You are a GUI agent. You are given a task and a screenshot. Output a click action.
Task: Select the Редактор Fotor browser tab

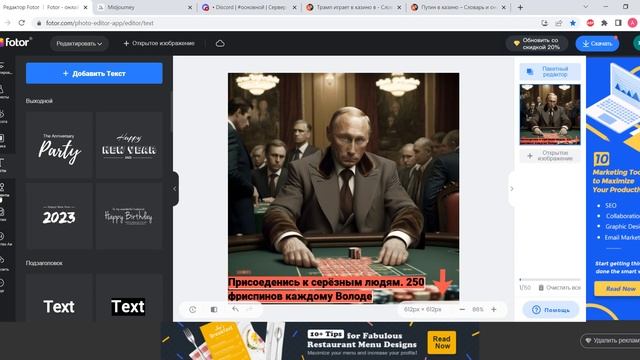pyautogui.click(x=45, y=7)
